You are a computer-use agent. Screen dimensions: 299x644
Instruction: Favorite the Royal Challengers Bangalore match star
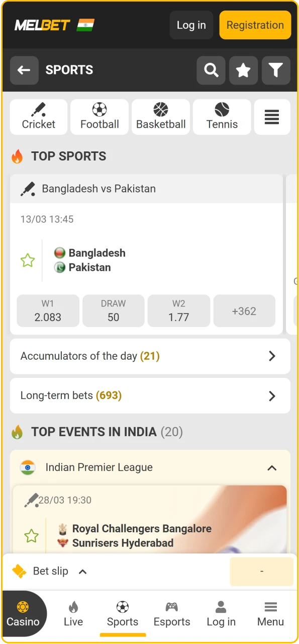point(31,535)
